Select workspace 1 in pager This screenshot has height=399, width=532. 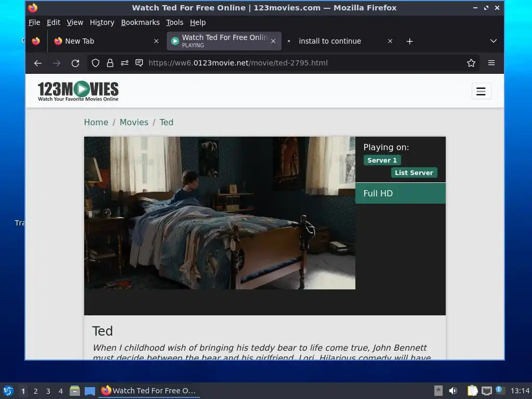tap(23, 391)
